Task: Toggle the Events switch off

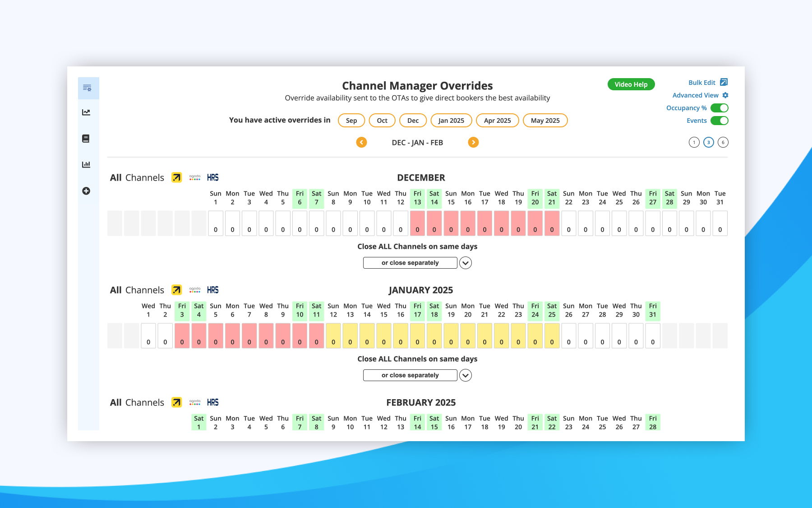Action: tap(720, 121)
